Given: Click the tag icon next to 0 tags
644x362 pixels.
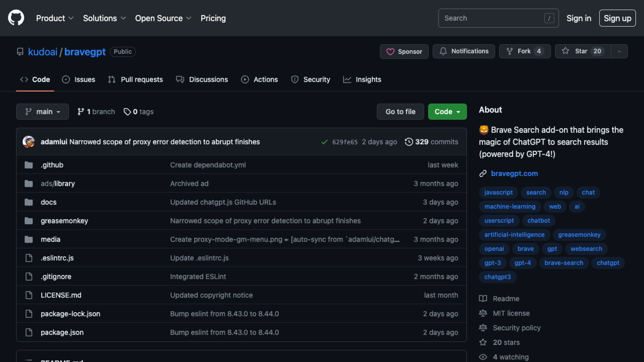Looking at the screenshot, I should click(x=127, y=111).
